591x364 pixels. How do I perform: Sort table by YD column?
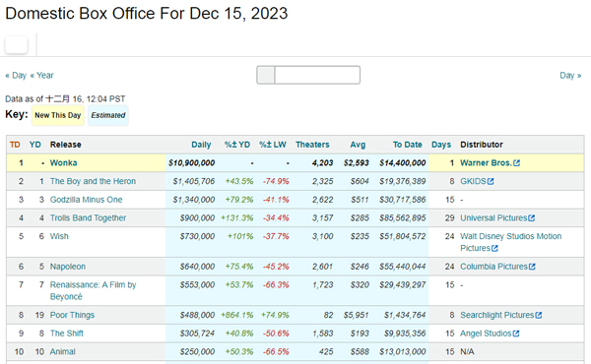pos(35,145)
